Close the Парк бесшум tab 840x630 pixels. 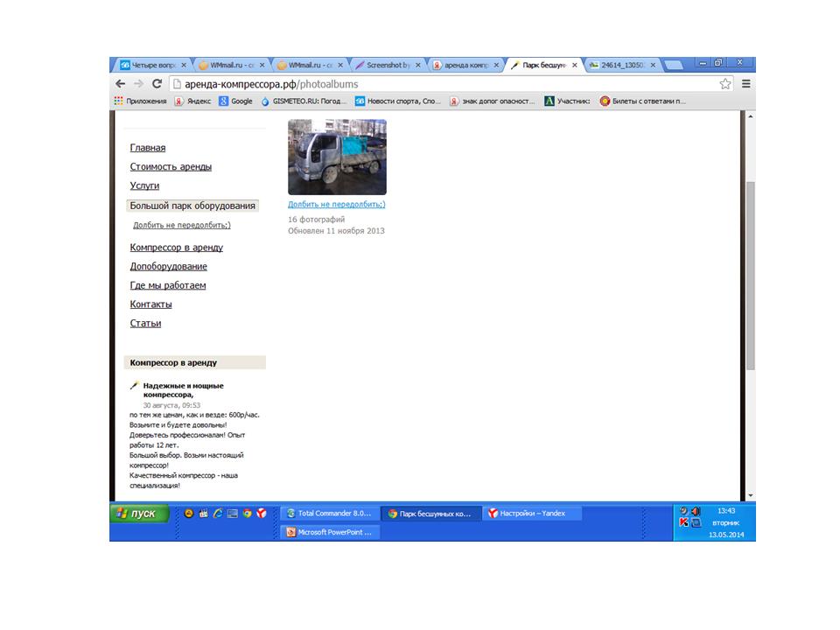574,65
